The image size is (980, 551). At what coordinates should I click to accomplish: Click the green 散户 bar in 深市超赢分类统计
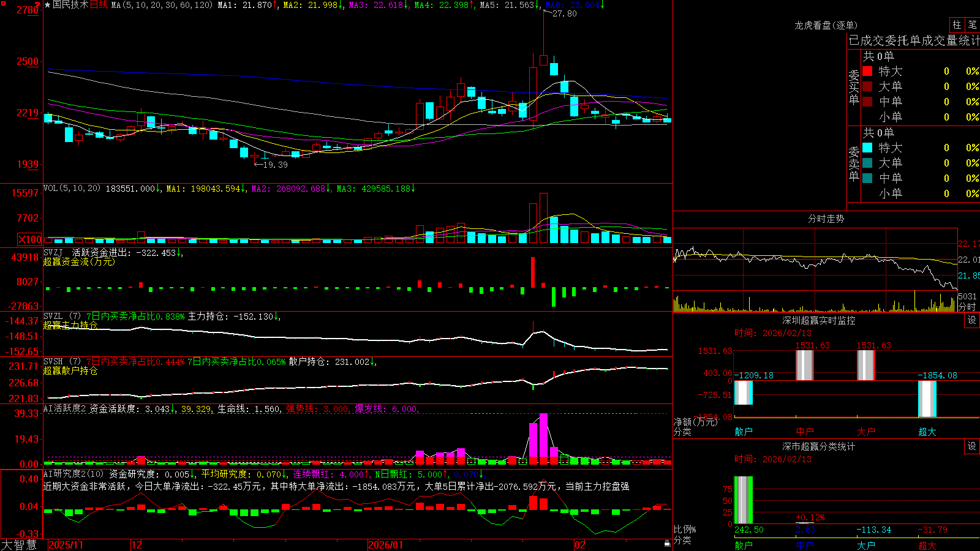point(744,500)
